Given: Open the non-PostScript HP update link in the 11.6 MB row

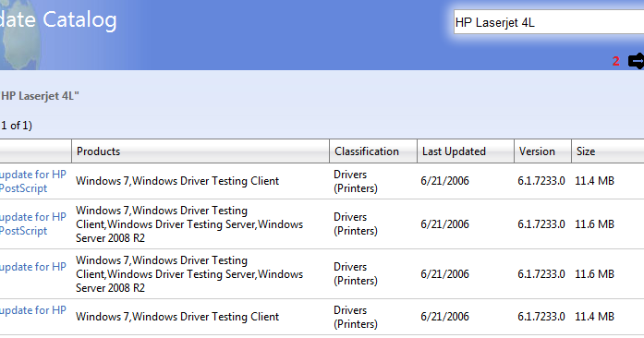Looking at the screenshot, I should [33, 267].
